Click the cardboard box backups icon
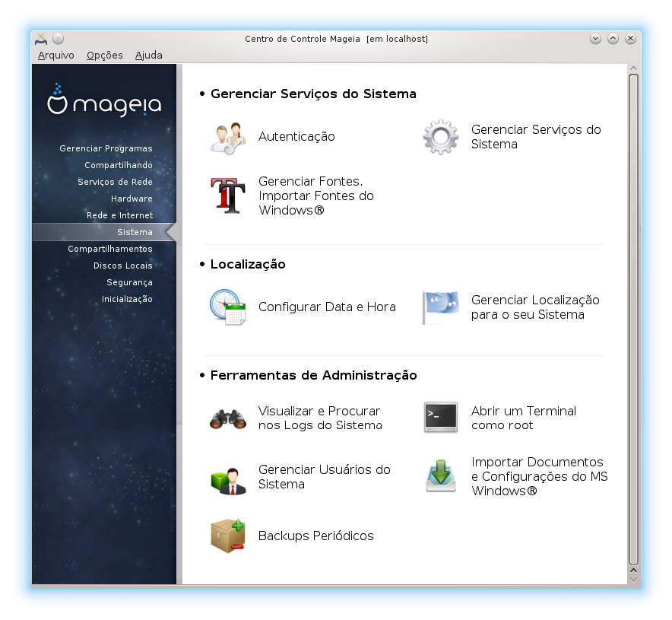The image size is (672, 620). (228, 536)
